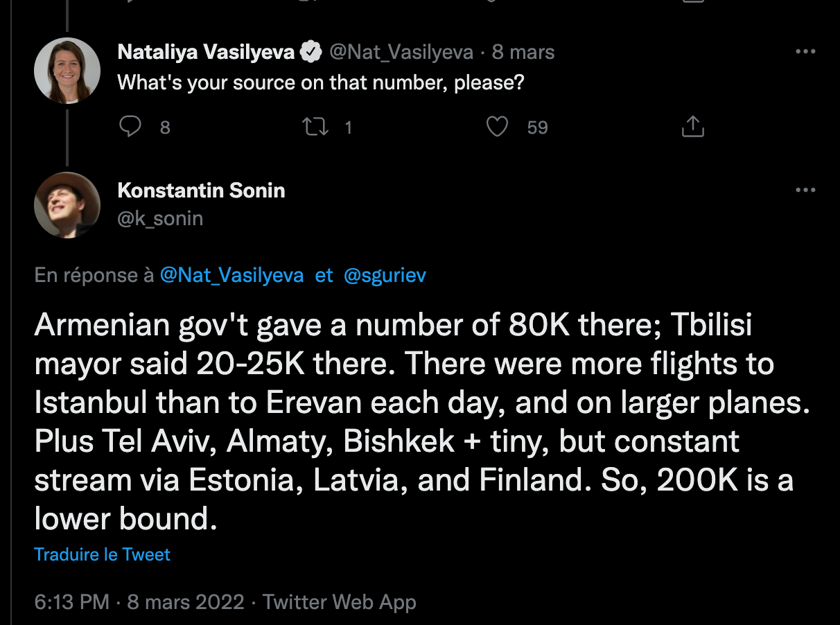Click blue @Nat_Vasilyeva mention in reply line

[x=231, y=276]
